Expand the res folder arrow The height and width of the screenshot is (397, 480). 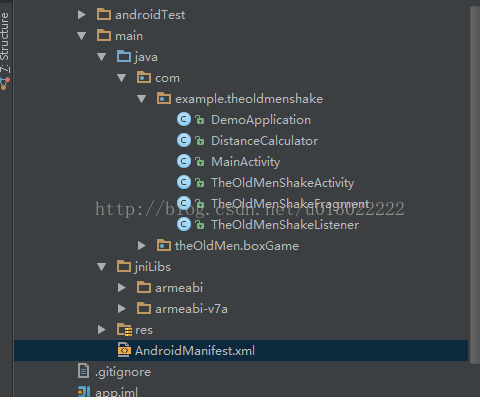pyautogui.click(x=102, y=330)
